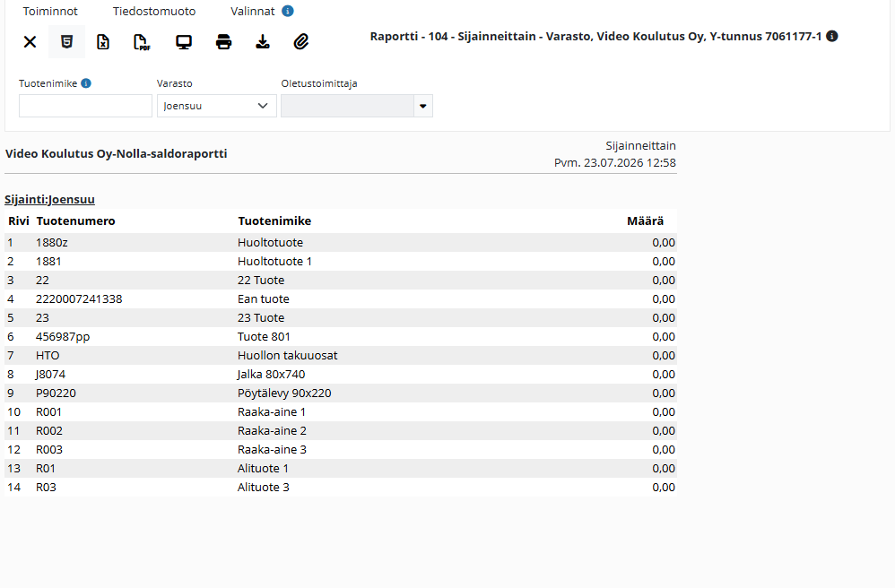Viewport: 895px width, 588px height.
Task: Open the Tiedostomuoto menu
Action: tap(154, 11)
